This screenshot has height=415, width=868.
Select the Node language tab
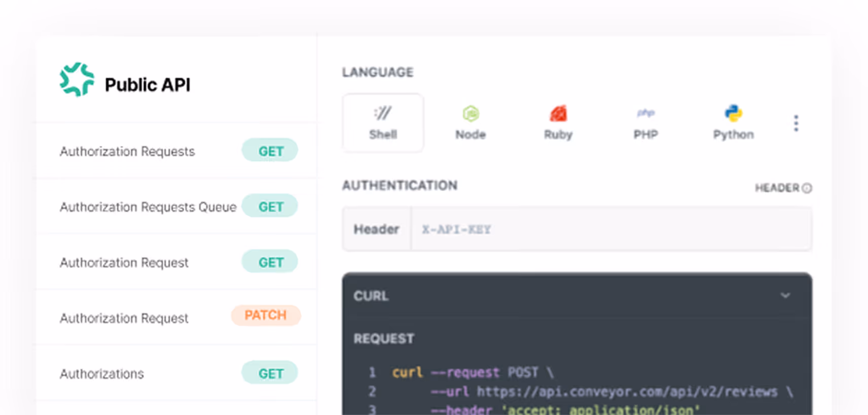point(471,123)
